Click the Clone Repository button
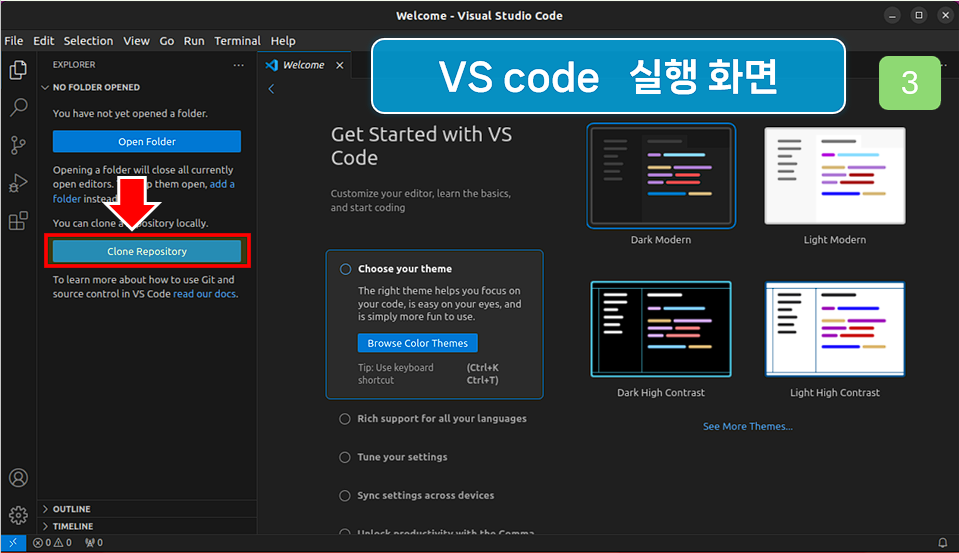The image size is (959, 553). click(x=147, y=251)
